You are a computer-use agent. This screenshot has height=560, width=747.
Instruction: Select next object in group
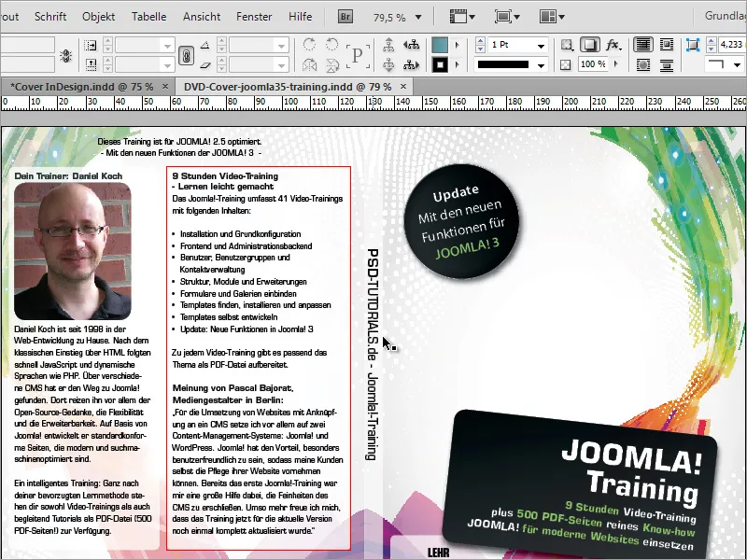tap(412, 64)
